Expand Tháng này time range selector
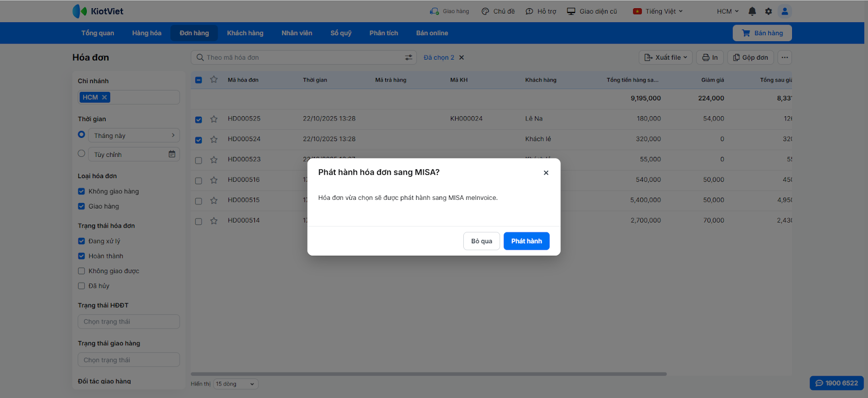Image resolution: width=868 pixels, height=398 pixels. point(134,135)
